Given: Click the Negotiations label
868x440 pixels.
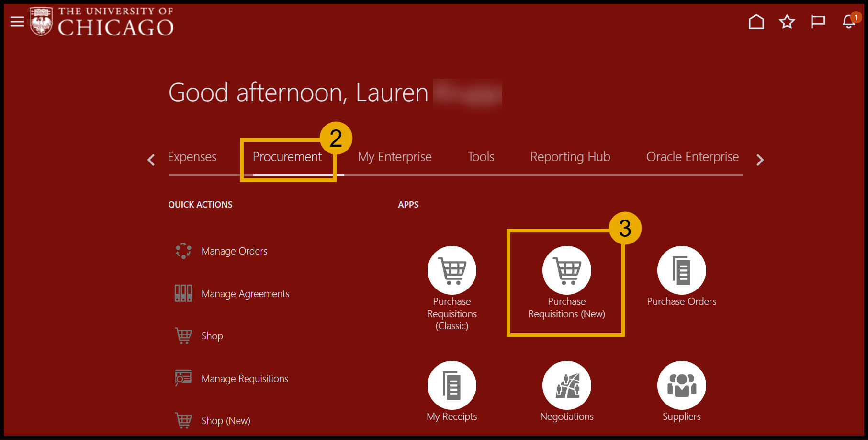Looking at the screenshot, I should [x=567, y=417].
